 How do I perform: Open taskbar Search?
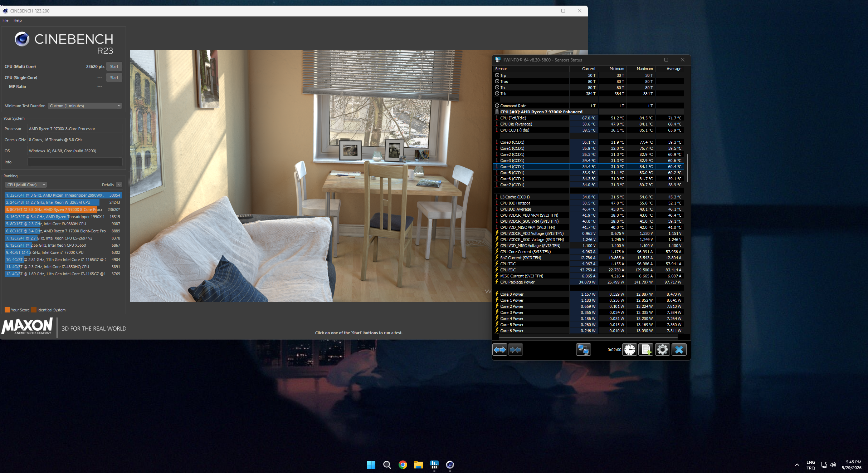pos(387,465)
